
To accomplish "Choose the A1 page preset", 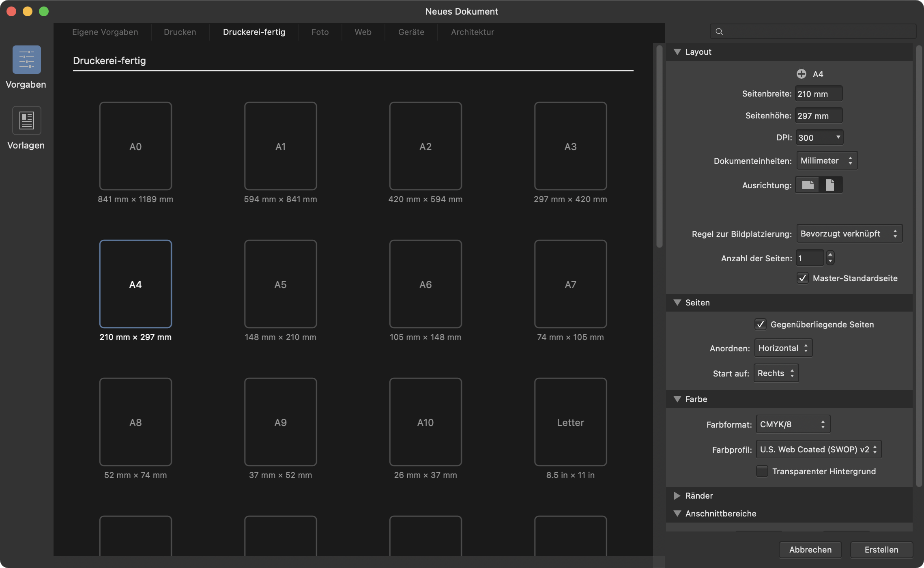I will tap(280, 146).
